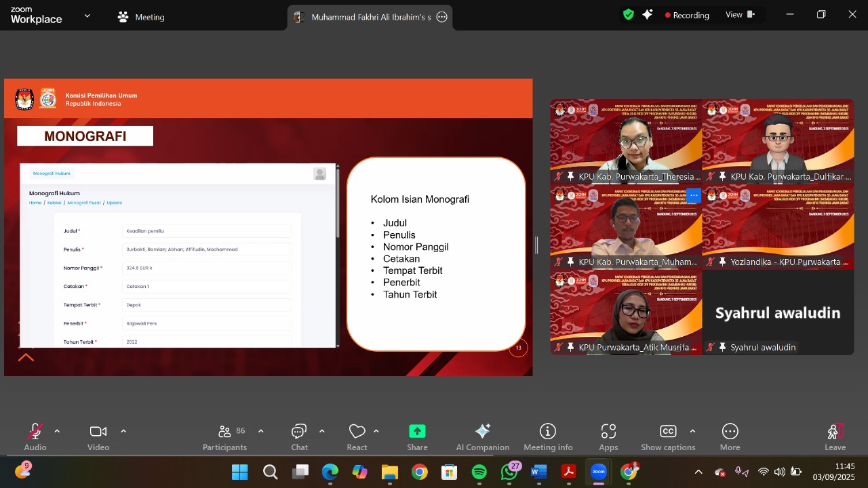This screenshot has height=488, width=868.
Task: Open the Zoom Workplace dropdown arrow
Action: click(87, 16)
